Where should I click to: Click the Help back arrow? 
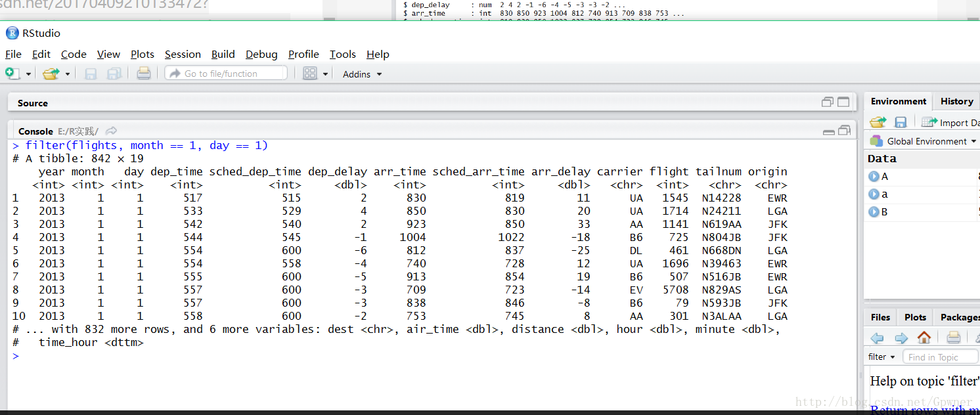[878, 338]
